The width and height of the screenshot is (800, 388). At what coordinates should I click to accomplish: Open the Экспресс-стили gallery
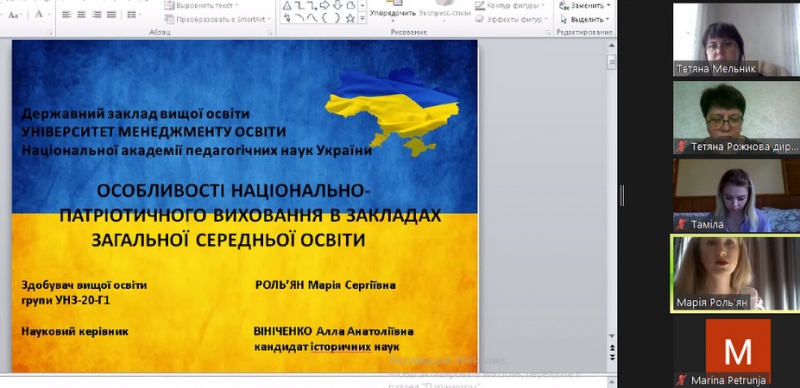pyautogui.click(x=445, y=12)
